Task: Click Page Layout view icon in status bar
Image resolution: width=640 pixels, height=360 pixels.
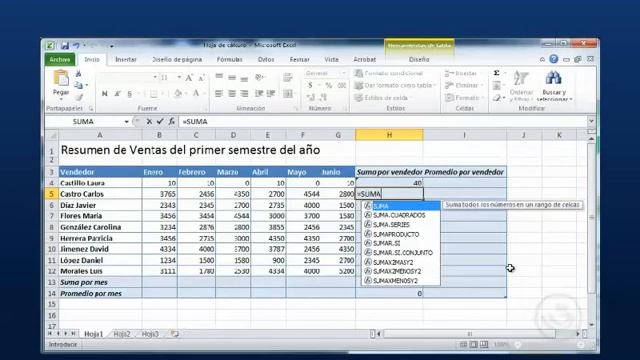Action: coord(473,344)
